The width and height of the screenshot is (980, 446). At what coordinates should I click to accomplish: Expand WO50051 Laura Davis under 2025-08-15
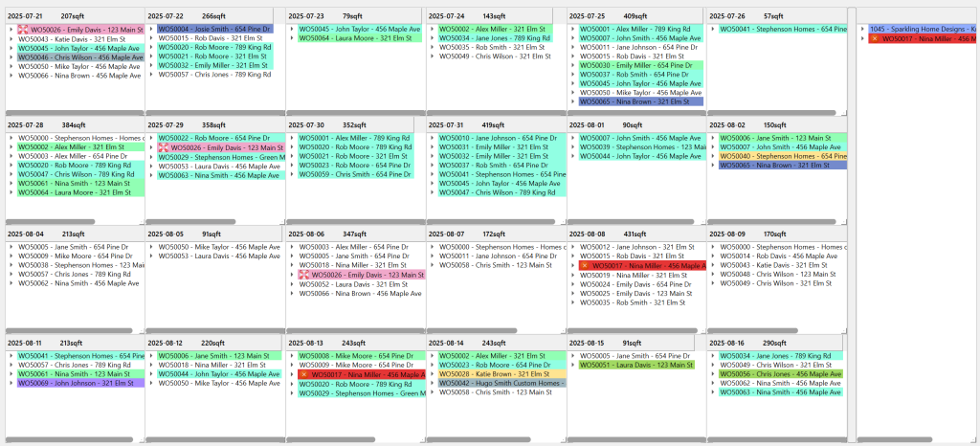[573, 366]
